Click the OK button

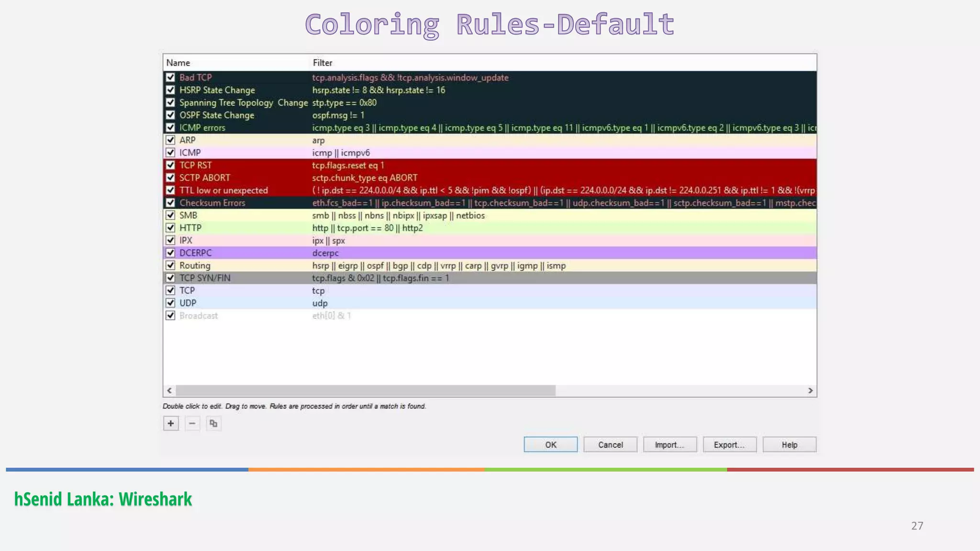pos(551,444)
